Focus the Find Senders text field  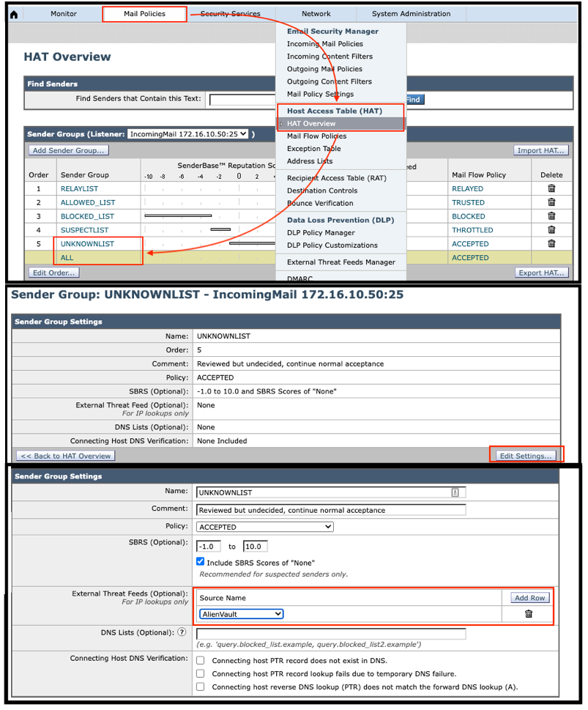tap(242, 100)
